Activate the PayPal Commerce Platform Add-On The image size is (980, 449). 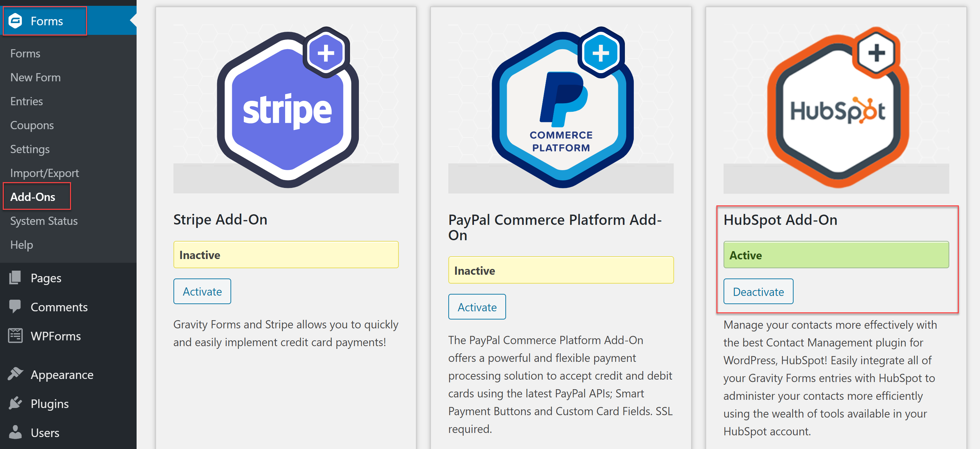tap(477, 307)
